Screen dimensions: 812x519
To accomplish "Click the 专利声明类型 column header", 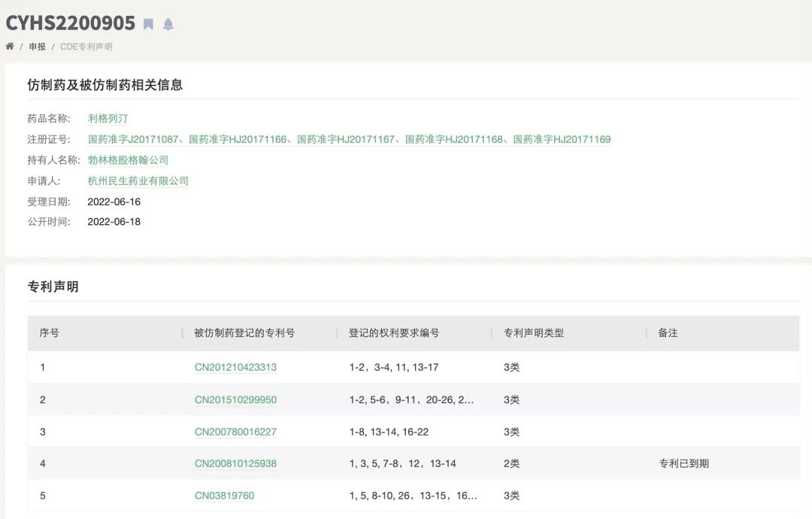I will point(533,333).
